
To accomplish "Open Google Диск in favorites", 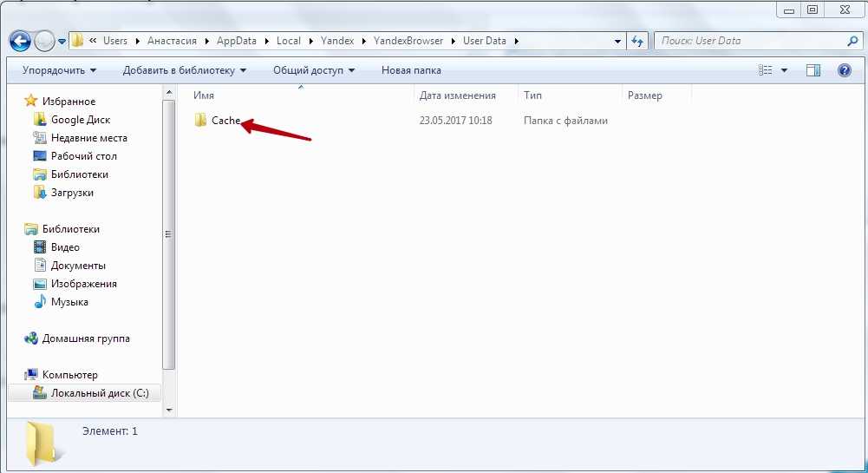I will [x=80, y=120].
